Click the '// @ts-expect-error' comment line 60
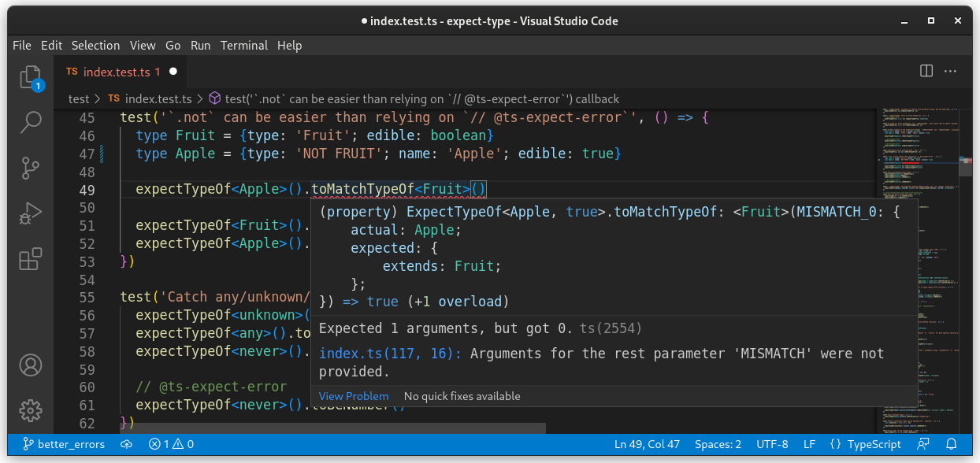 211,387
